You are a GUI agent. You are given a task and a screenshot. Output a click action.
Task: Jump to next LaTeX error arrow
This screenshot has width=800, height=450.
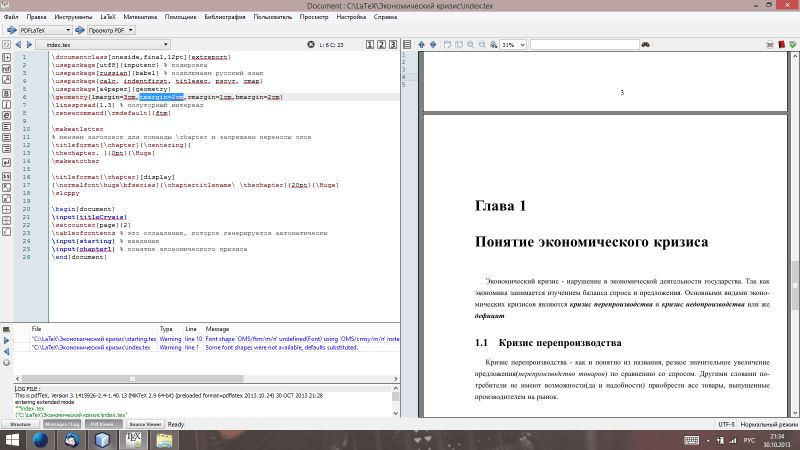[x=6, y=340]
